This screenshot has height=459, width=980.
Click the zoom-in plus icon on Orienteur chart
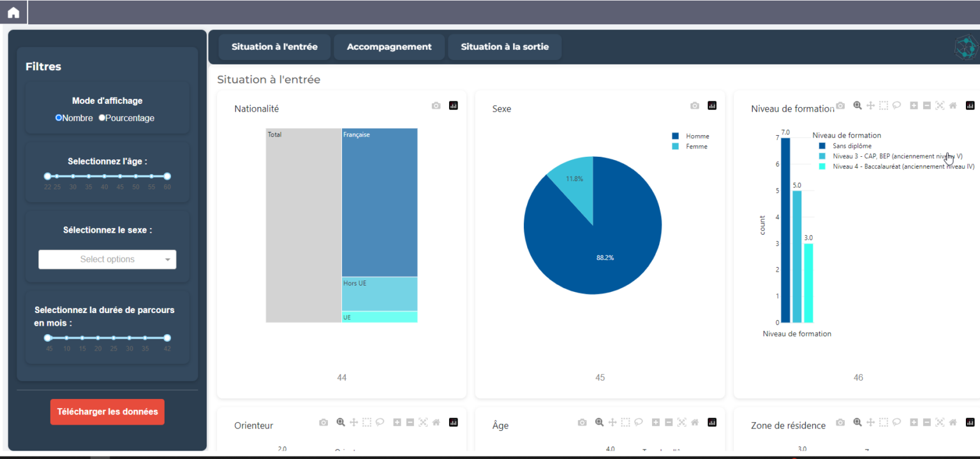click(397, 422)
